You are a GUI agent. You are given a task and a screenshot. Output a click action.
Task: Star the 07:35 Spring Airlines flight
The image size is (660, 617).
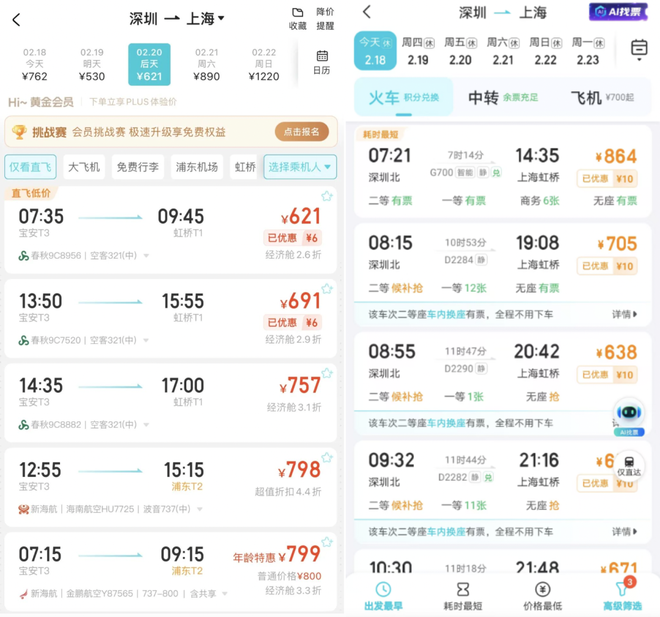(327, 196)
